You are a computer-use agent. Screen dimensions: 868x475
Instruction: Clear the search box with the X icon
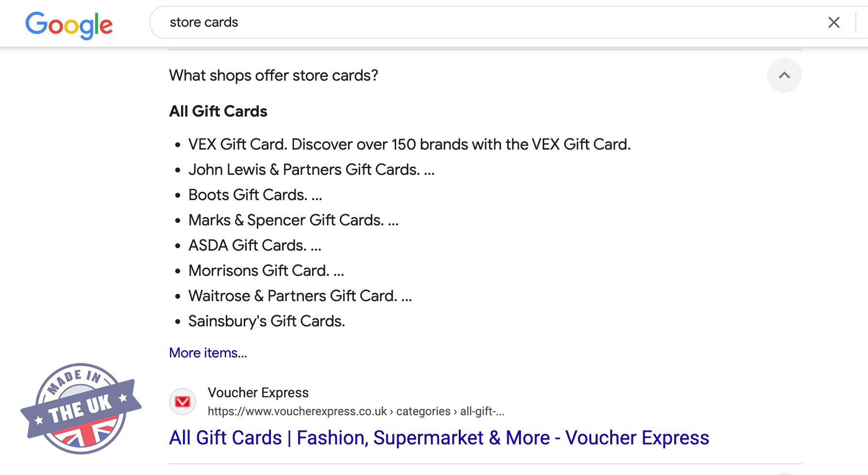[834, 22]
